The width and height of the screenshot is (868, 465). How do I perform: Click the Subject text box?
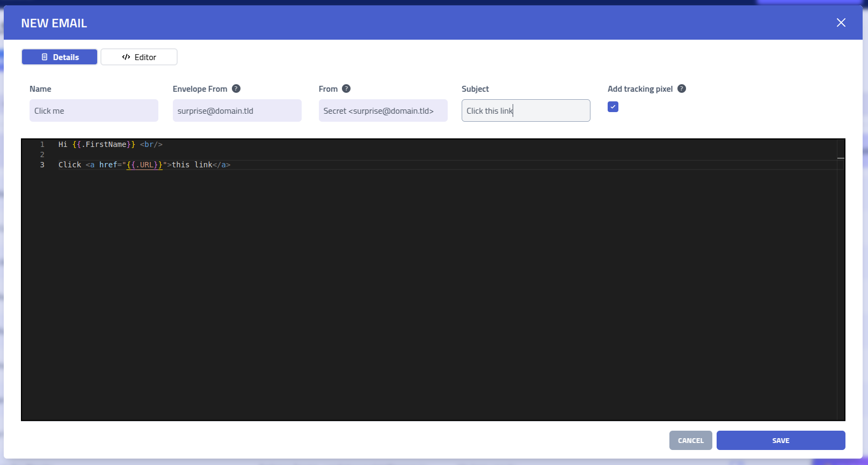coord(526,110)
